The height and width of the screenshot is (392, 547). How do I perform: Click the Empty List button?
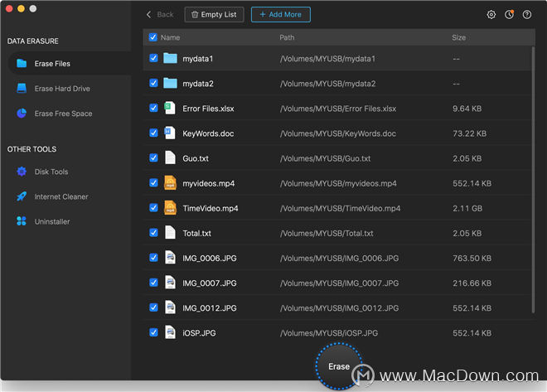214,15
